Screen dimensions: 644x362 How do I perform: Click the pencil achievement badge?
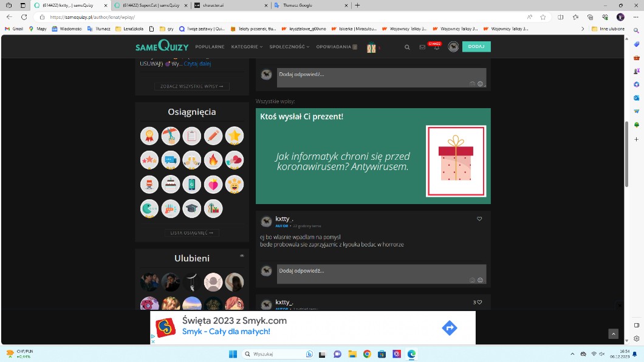click(x=213, y=135)
